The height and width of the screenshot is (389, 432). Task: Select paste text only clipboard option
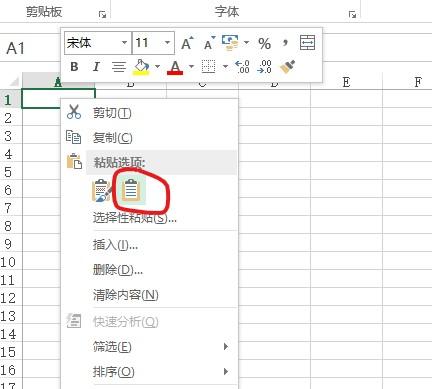[x=131, y=190]
